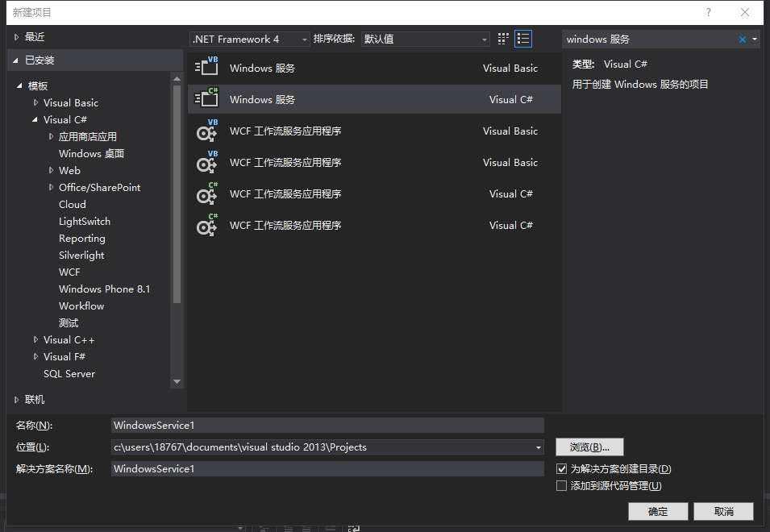Screen dimensions: 770x532
Task: Open the 排序依据 默认值 dropdown
Action: pos(425,39)
